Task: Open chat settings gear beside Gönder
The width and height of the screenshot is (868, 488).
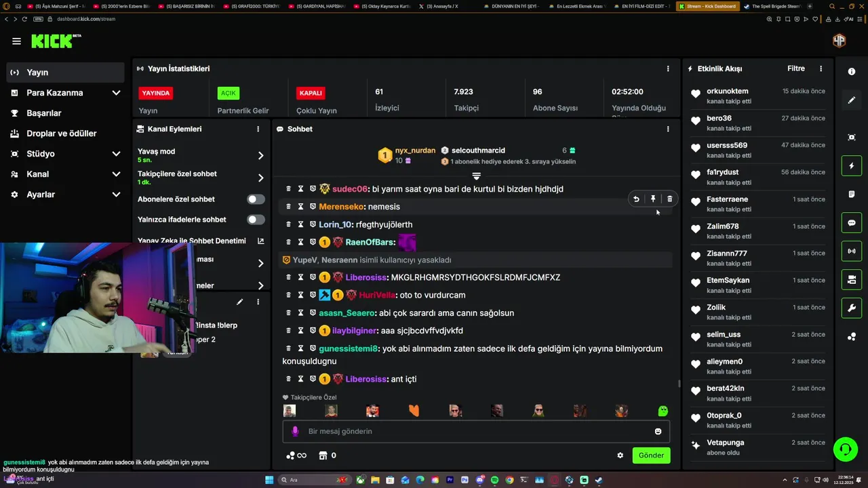Action: point(620,455)
